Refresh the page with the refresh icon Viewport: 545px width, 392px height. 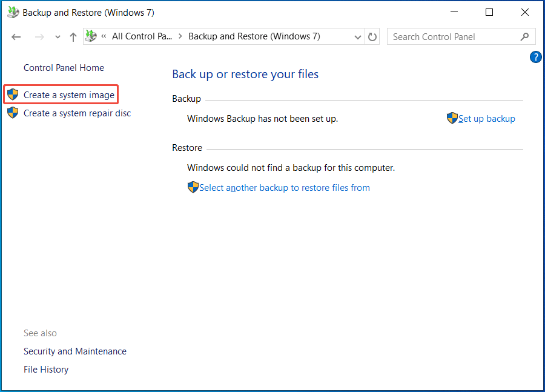372,36
